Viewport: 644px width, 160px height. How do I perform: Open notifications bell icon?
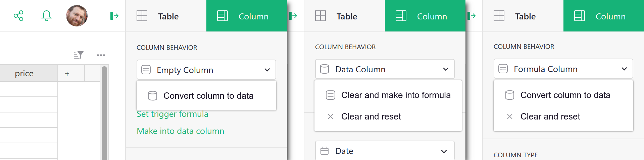click(47, 16)
